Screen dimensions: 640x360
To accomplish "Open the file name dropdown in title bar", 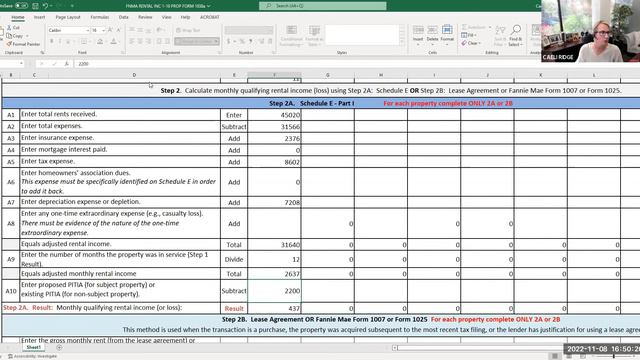I will [x=209, y=6].
